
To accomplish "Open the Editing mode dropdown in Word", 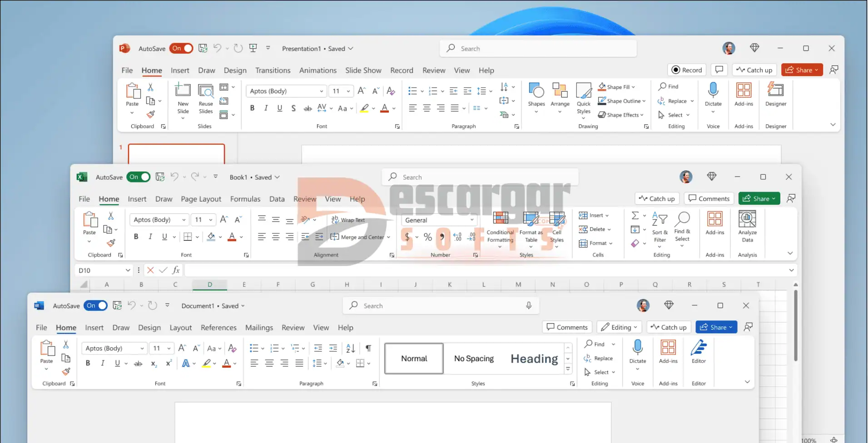I will pyautogui.click(x=619, y=327).
